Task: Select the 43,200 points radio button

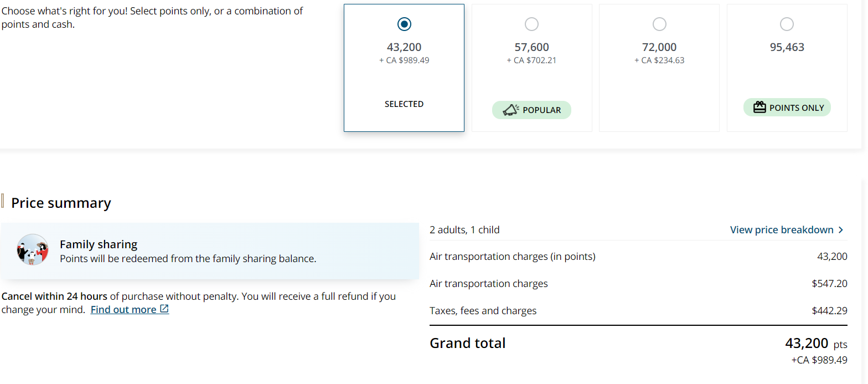Action: click(x=404, y=24)
